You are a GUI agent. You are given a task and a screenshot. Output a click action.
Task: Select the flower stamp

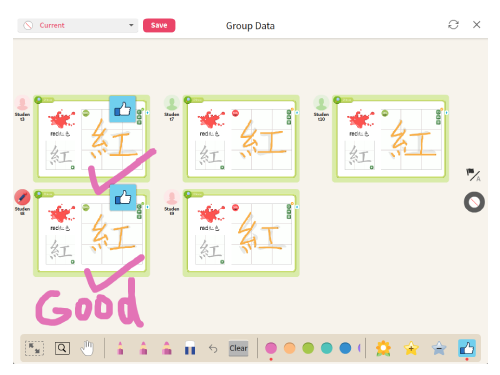[x=383, y=348]
